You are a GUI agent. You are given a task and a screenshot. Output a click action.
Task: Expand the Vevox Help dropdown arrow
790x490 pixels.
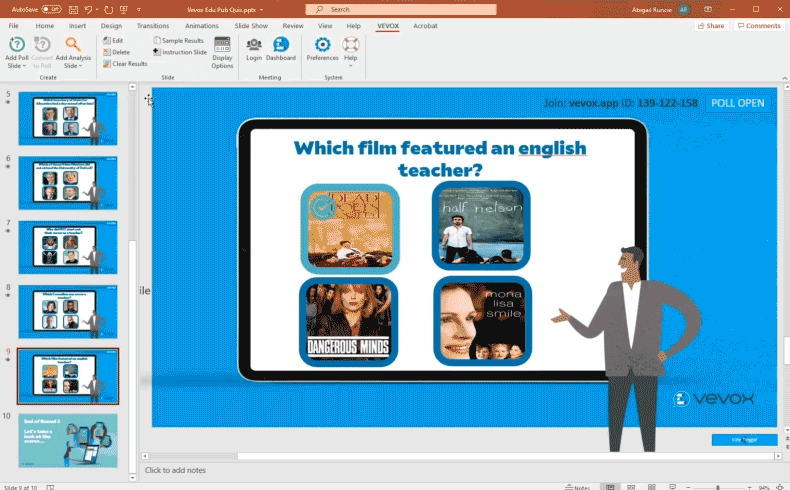click(x=351, y=66)
